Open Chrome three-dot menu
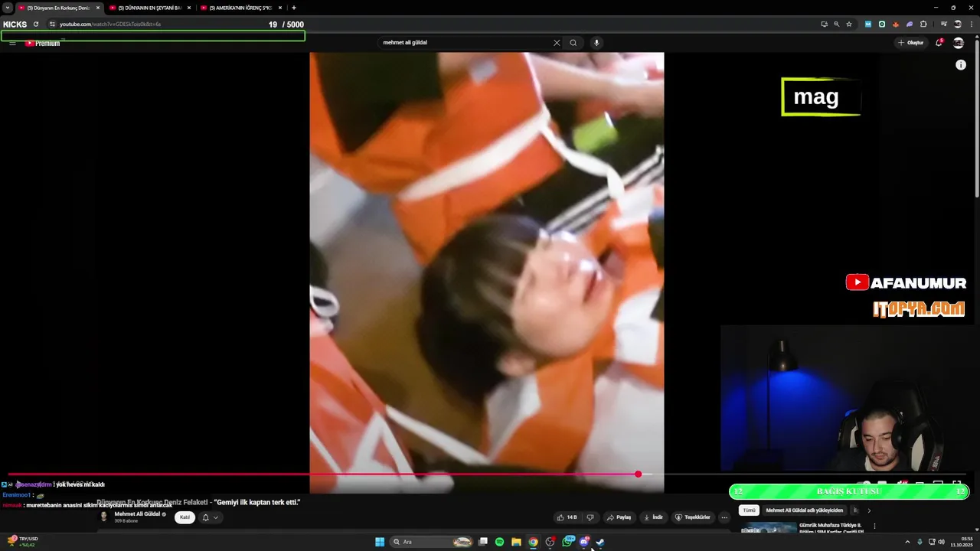This screenshot has height=551, width=980. click(970, 24)
